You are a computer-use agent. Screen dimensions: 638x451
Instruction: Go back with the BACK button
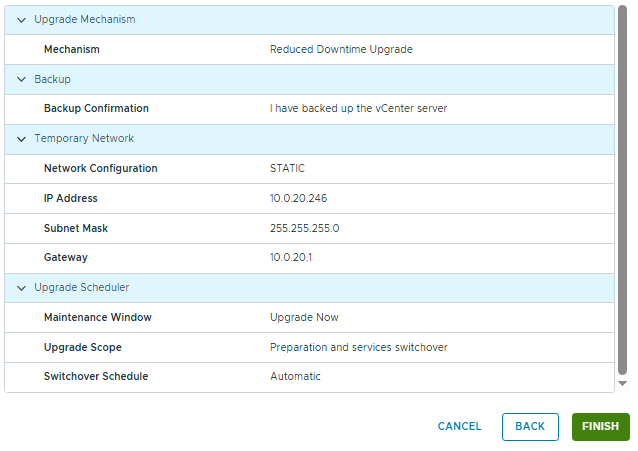pyautogui.click(x=530, y=426)
